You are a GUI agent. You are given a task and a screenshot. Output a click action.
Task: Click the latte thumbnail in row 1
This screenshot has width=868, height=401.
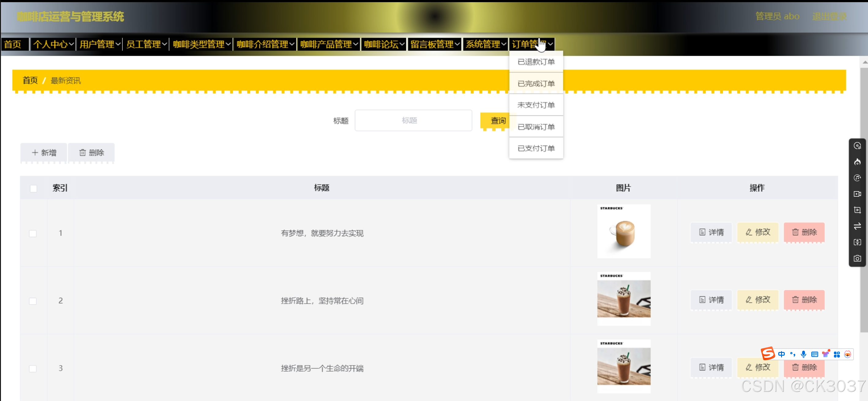pyautogui.click(x=624, y=231)
